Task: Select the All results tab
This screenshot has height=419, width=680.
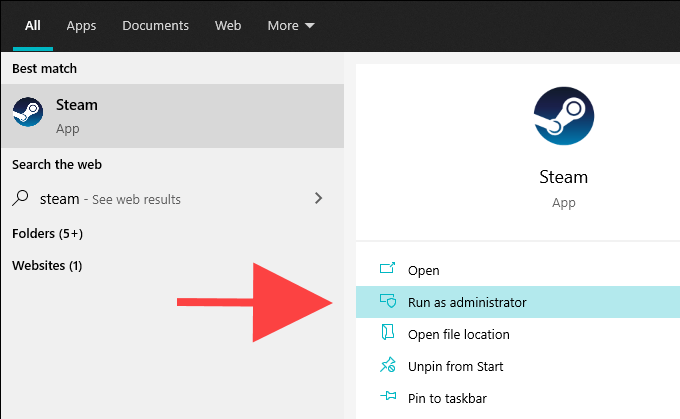Action: click(33, 26)
